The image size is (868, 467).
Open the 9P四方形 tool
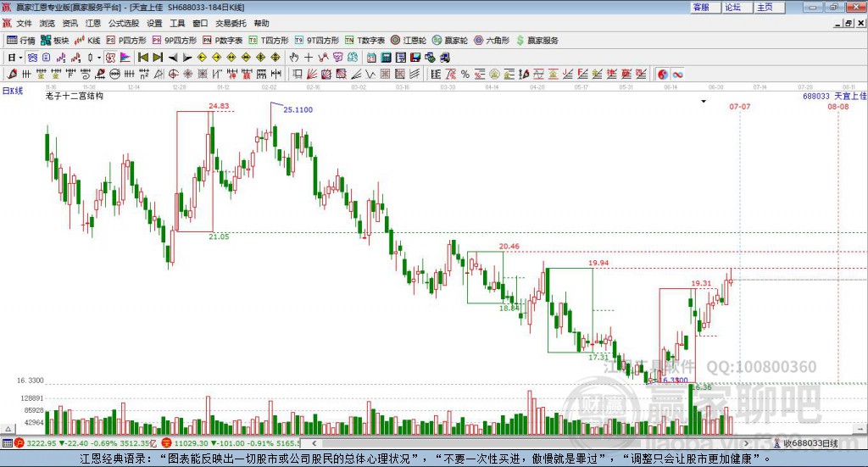coord(175,41)
